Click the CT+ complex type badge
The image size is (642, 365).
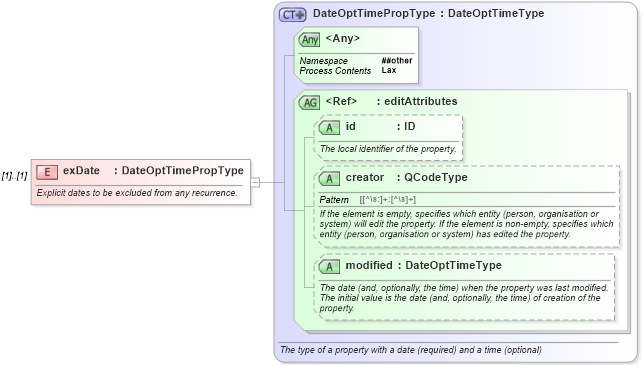coord(292,15)
